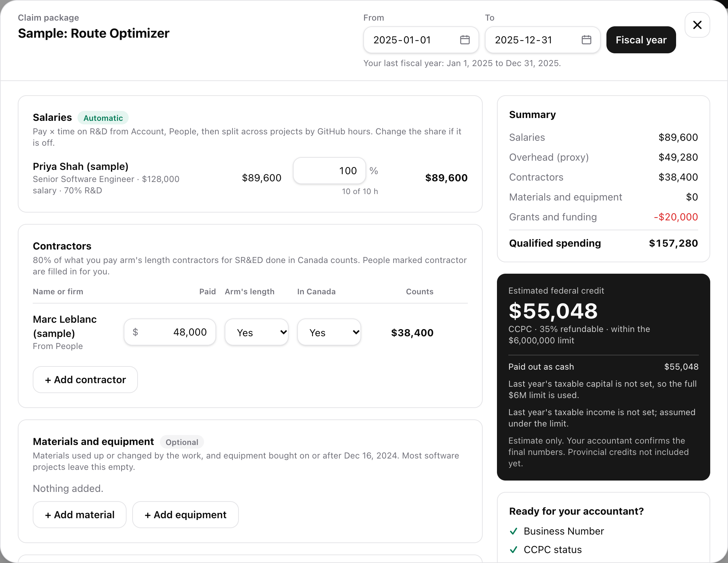Click the 'Ready for your accountant?' heading
Viewport: 728px width, 563px height.
pos(576,511)
